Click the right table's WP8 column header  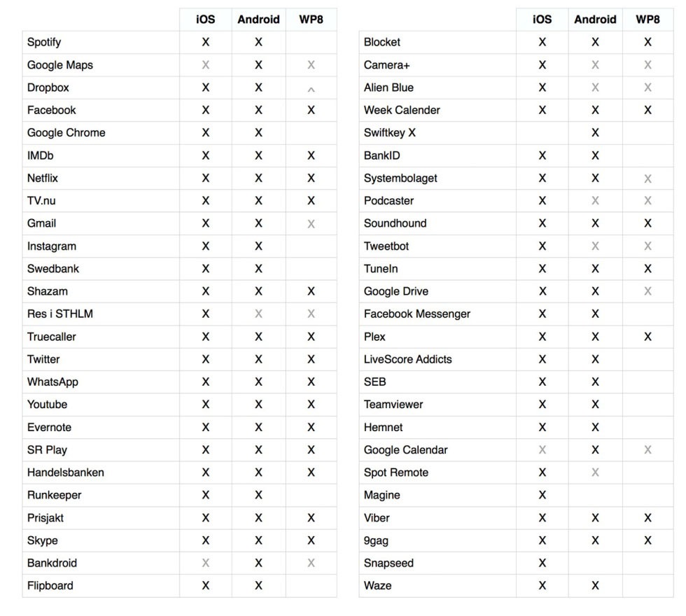click(x=647, y=20)
